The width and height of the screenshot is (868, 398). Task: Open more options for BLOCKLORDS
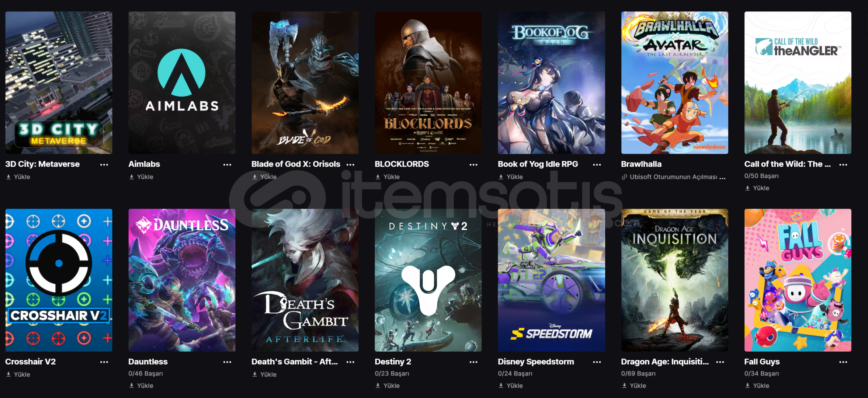pos(474,165)
